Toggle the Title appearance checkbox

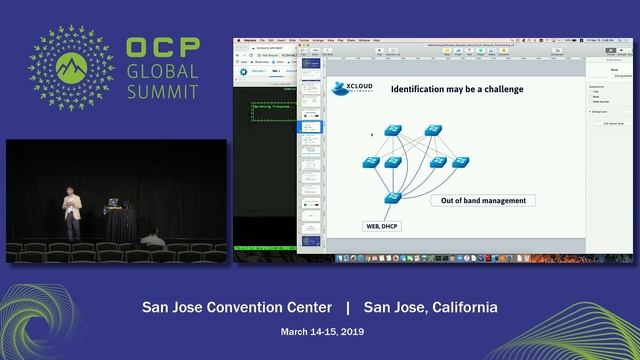click(x=591, y=92)
